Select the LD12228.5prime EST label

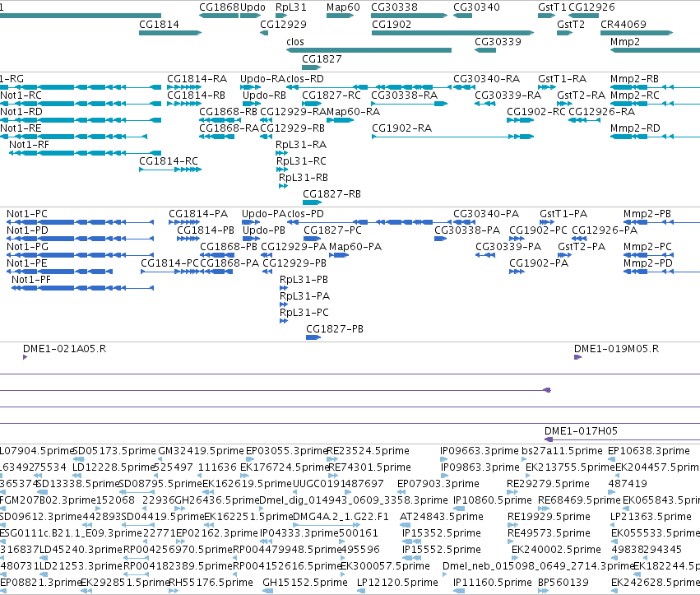click(114, 467)
